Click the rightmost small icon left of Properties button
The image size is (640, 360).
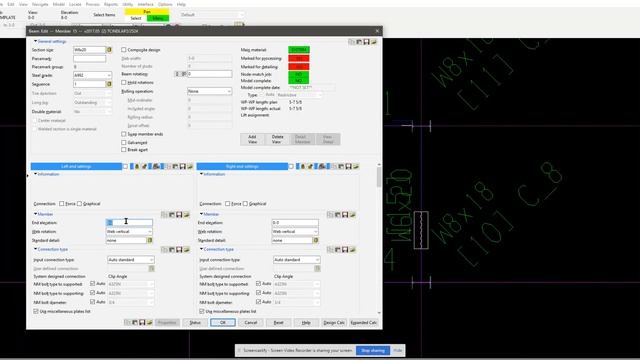149,322
